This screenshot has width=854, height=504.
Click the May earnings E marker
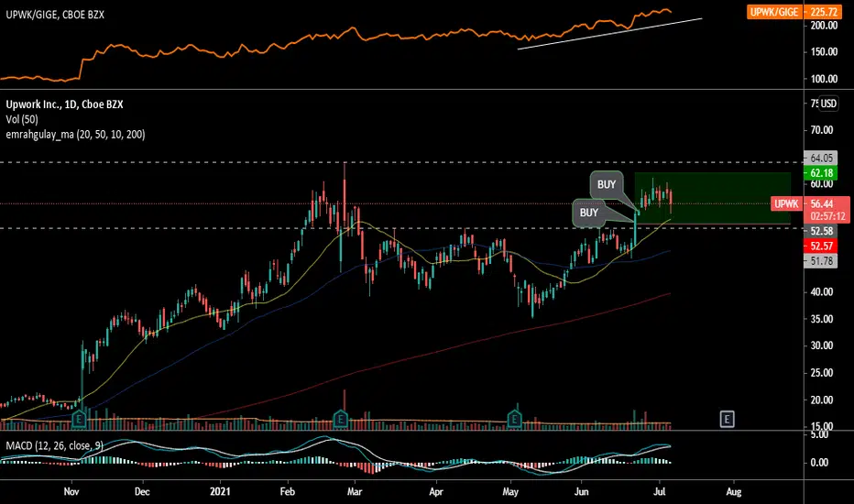click(514, 419)
